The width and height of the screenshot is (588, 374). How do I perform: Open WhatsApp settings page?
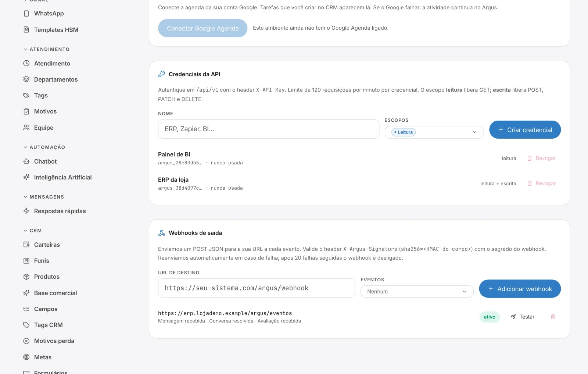(49, 14)
